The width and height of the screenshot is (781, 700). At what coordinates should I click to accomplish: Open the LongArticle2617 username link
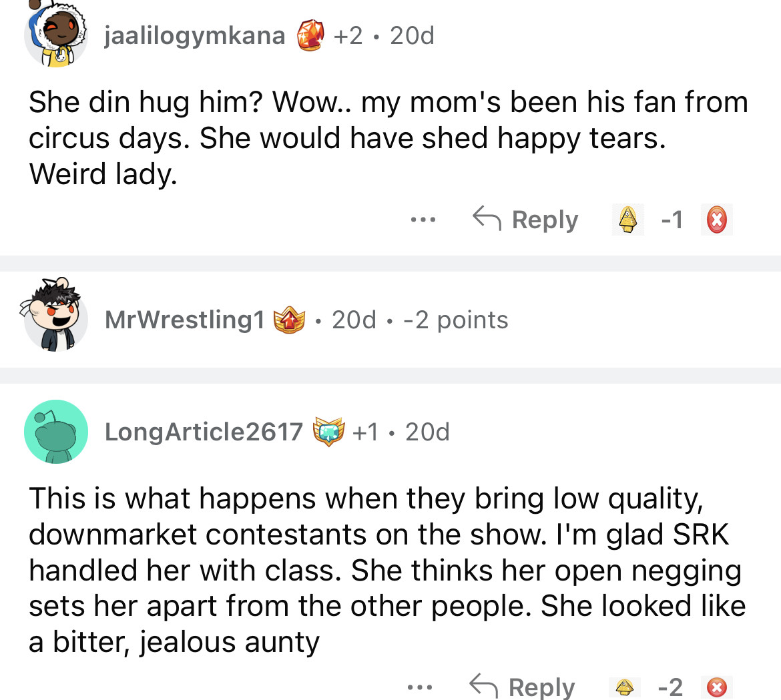click(x=204, y=432)
